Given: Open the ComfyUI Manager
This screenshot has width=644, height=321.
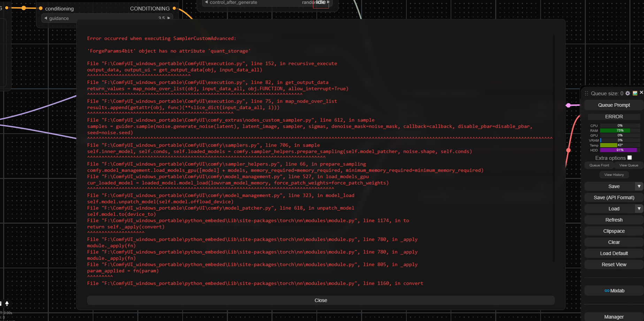Looking at the screenshot, I should [614, 317].
